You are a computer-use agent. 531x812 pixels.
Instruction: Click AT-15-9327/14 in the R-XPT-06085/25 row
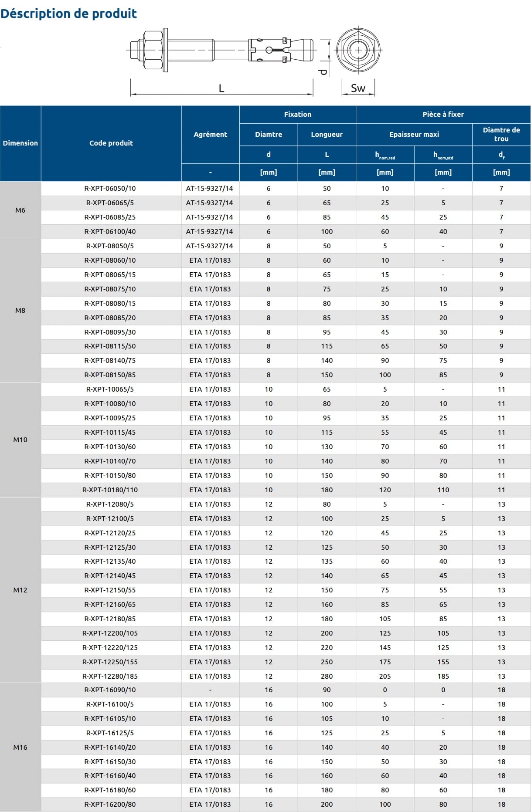click(210, 217)
